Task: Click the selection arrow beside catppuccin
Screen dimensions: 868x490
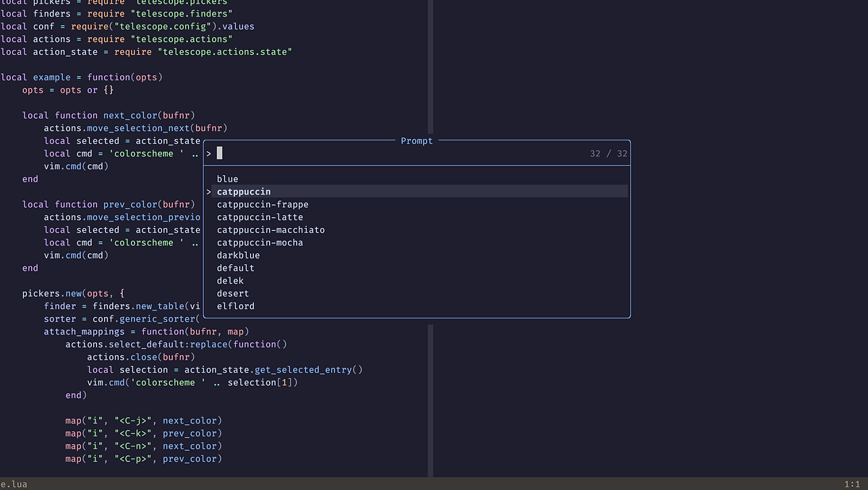Action: point(208,191)
